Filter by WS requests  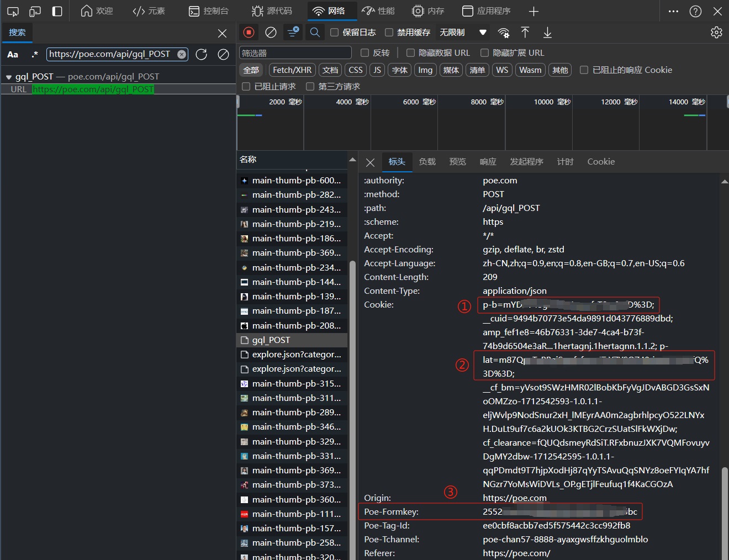[x=502, y=70]
